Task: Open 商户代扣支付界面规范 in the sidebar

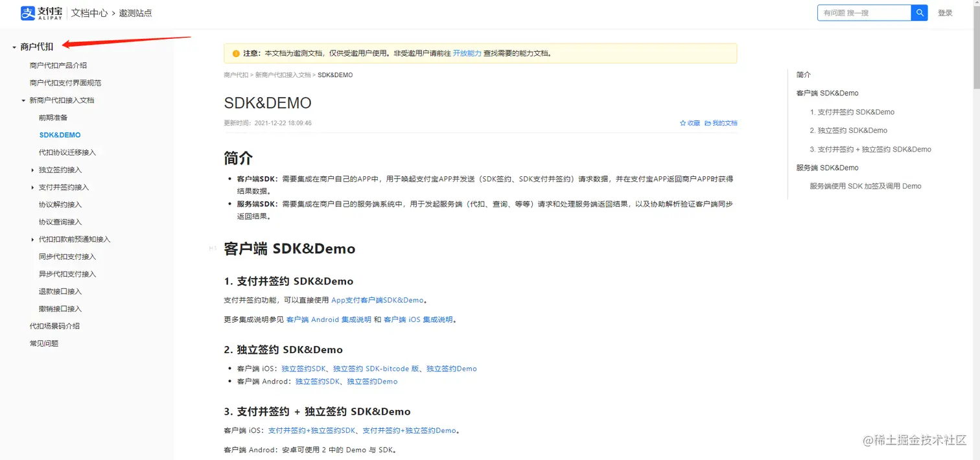Action: pyautogui.click(x=65, y=83)
